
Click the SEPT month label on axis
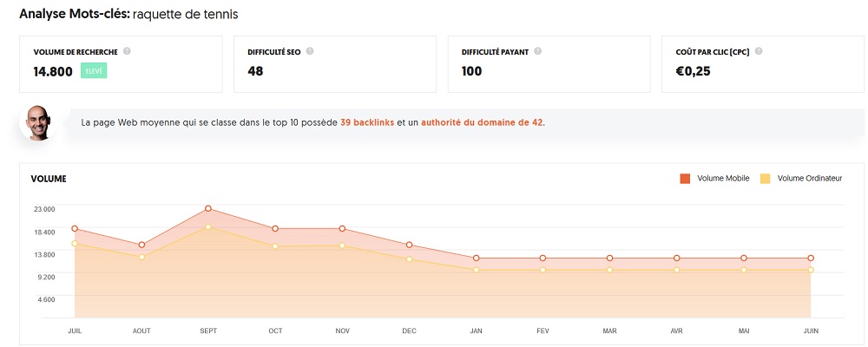tap(208, 331)
